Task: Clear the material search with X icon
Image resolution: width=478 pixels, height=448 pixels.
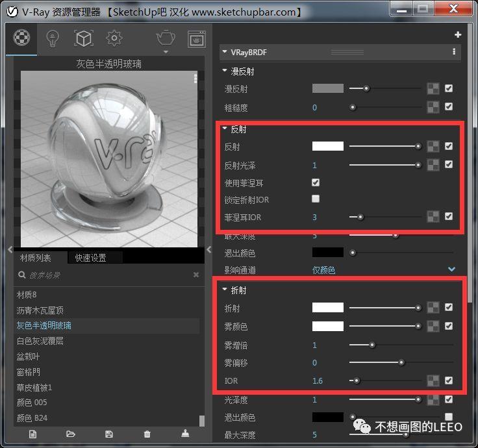Action: (196, 275)
